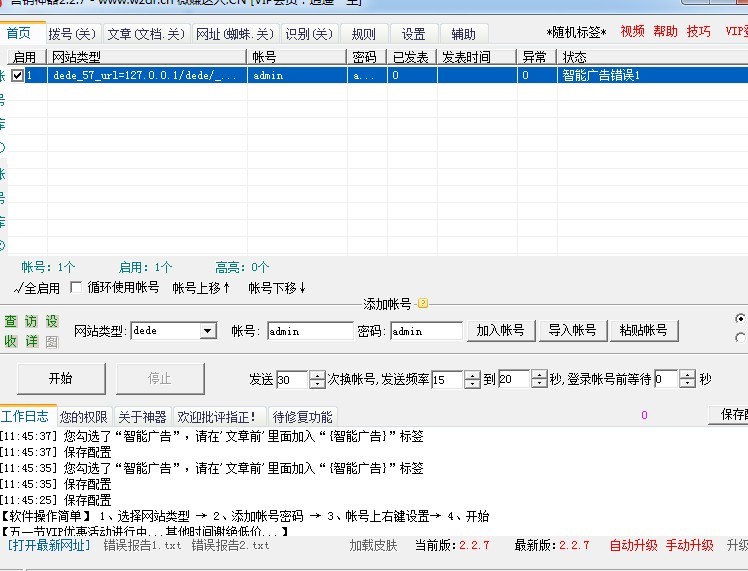Select the first radio button at right edge
748x571 pixels.
click(740, 319)
